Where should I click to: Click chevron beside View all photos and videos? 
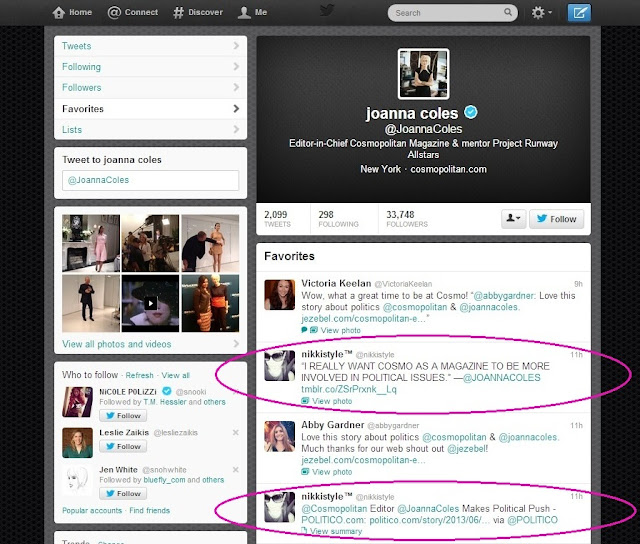236,344
